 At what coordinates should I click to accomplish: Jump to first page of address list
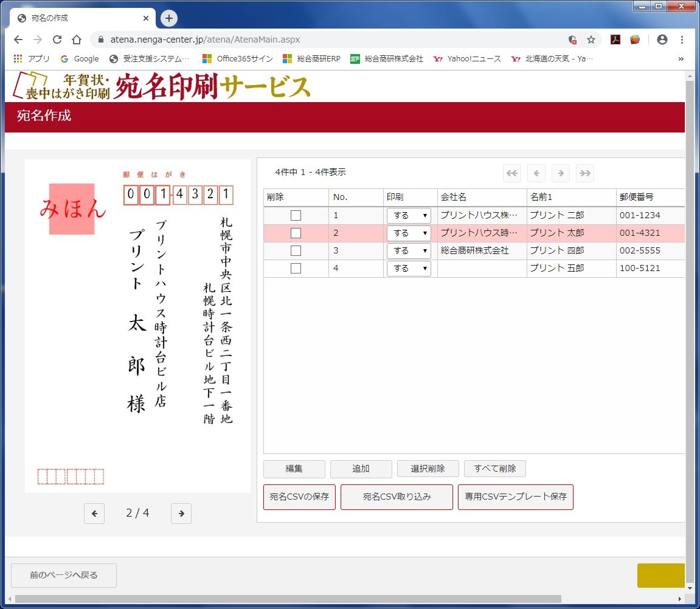(512, 173)
